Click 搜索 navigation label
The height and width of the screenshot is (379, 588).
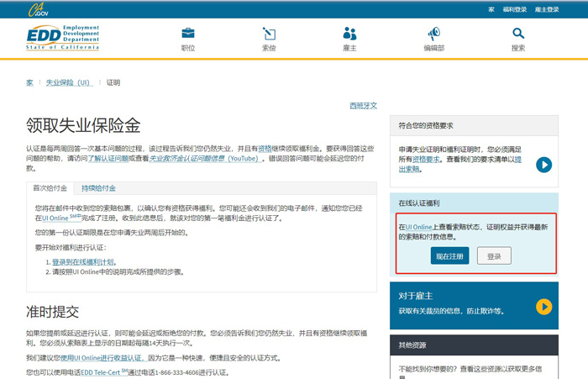click(x=518, y=48)
